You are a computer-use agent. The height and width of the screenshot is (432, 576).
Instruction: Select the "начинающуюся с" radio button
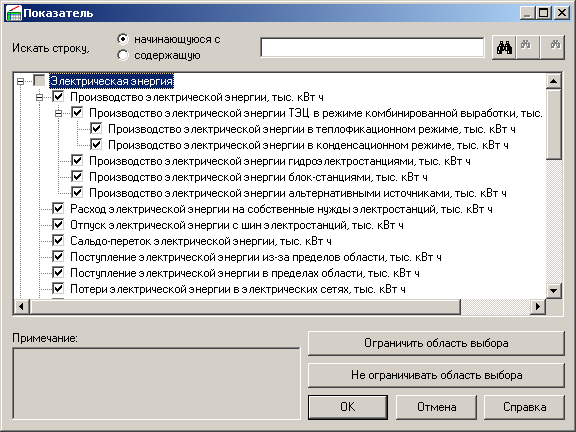pyautogui.click(x=123, y=39)
